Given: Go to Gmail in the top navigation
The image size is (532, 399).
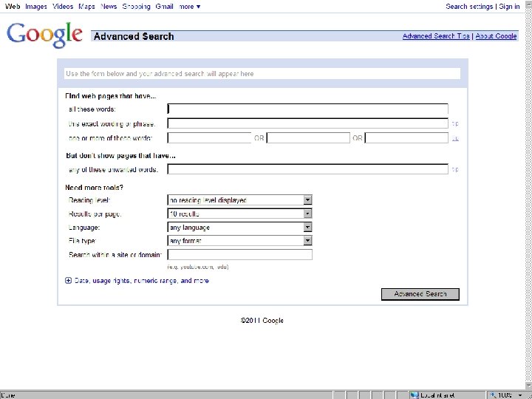Looking at the screenshot, I should tap(164, 7).
